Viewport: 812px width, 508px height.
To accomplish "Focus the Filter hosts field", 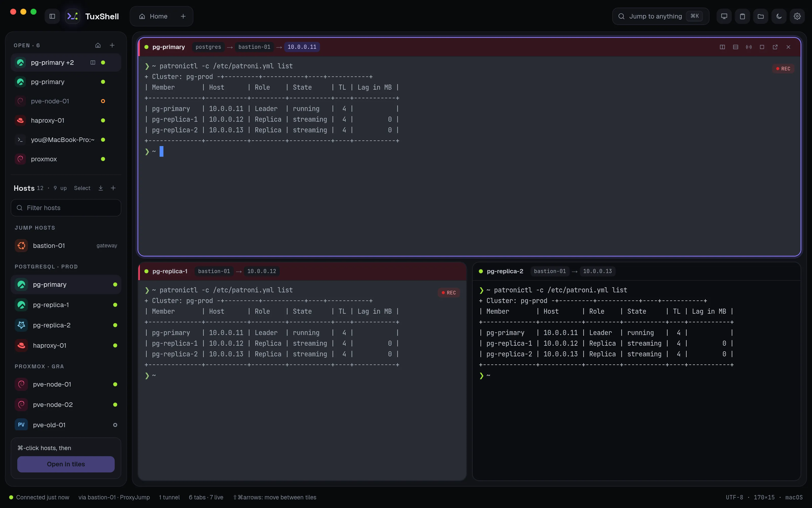I will click(66, 208).
